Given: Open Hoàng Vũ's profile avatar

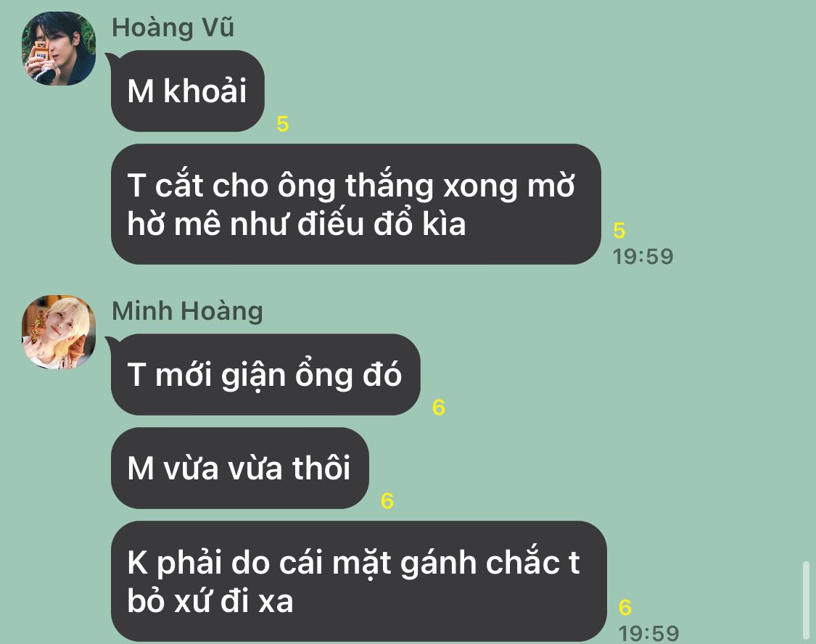Looking at the screenshot, I should 58,49.
